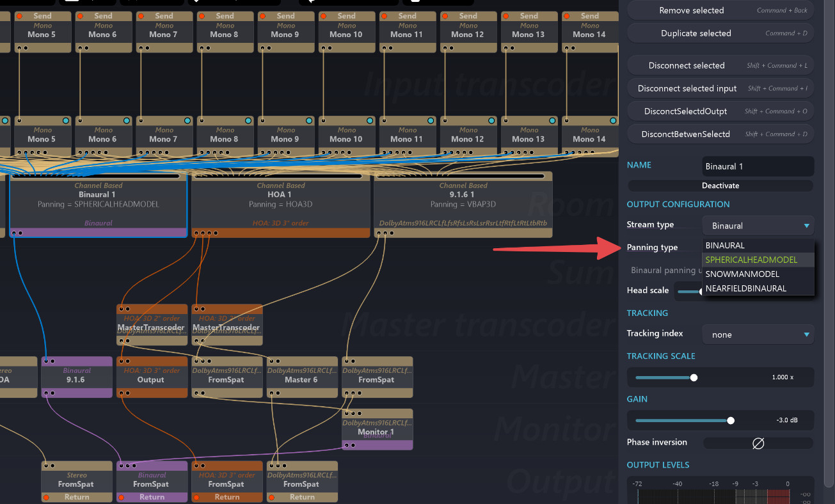Choose NEARFIELDBINAURAL from the panning type list
This screenshot has height=504, width=835.
click(758, 288)
